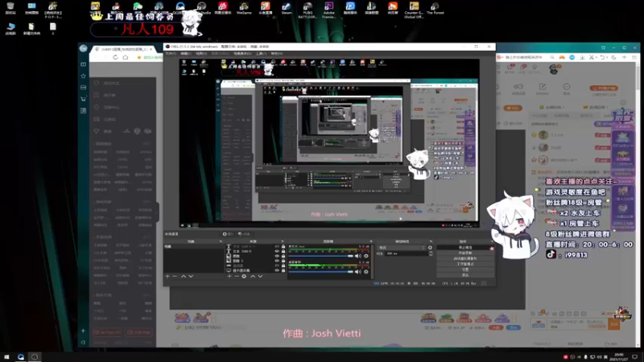Open Adobe Premiere desktop shortcut
Screen dimensions: 644x362
coord(329,10)
